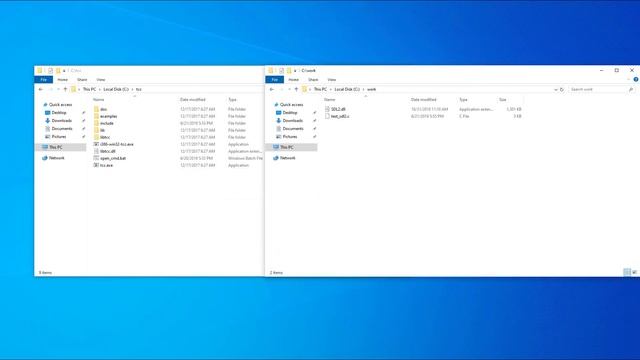The width and height of the screenshot is (640, 360).
Task: Click the New folder quick access icon in the work title bar
Action: pos(289,71)
